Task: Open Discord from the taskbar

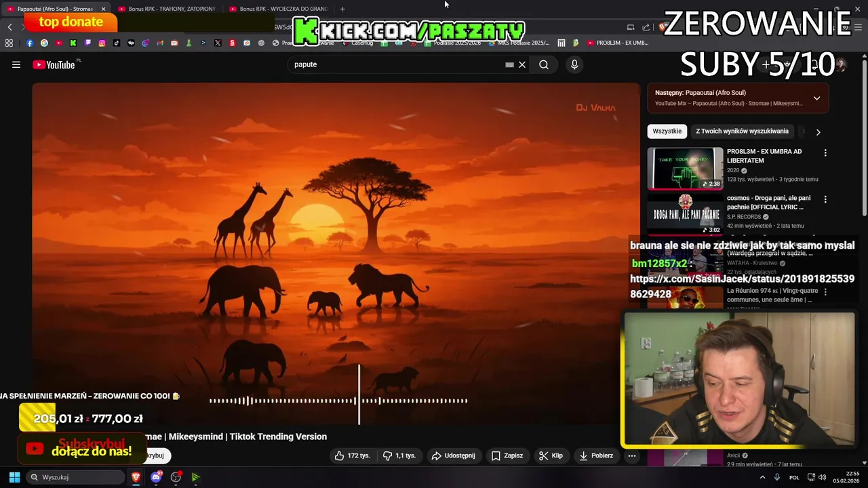Action: click(x=156, y=477)
